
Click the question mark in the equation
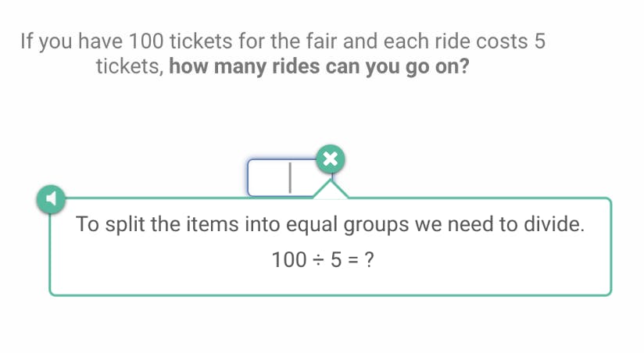pyautogui.click(x=367, y=260)
